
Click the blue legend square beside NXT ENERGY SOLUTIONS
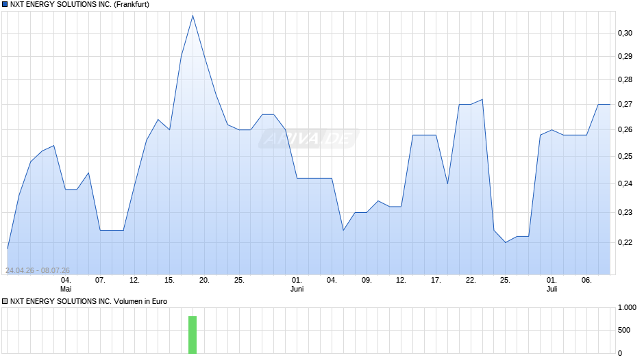coord(5,5)
